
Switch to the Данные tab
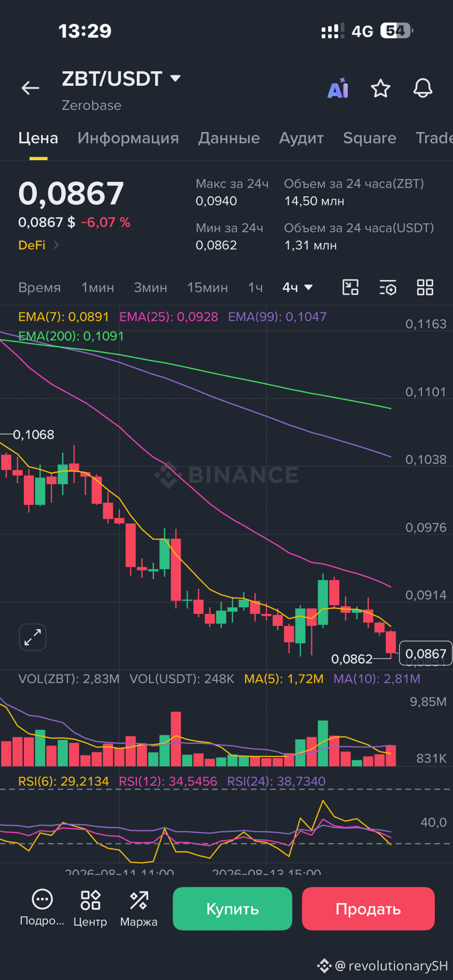(x=229, y=138)
